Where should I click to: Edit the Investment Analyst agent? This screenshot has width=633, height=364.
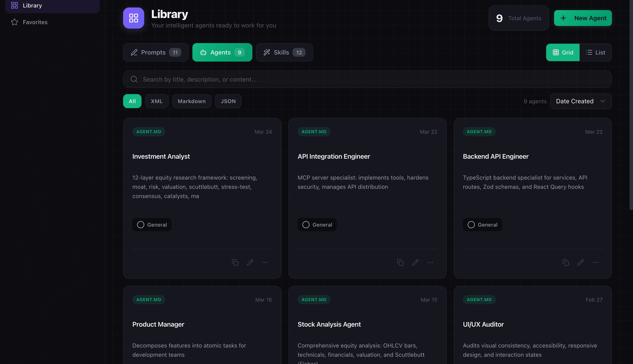click(x=250, y=262)
